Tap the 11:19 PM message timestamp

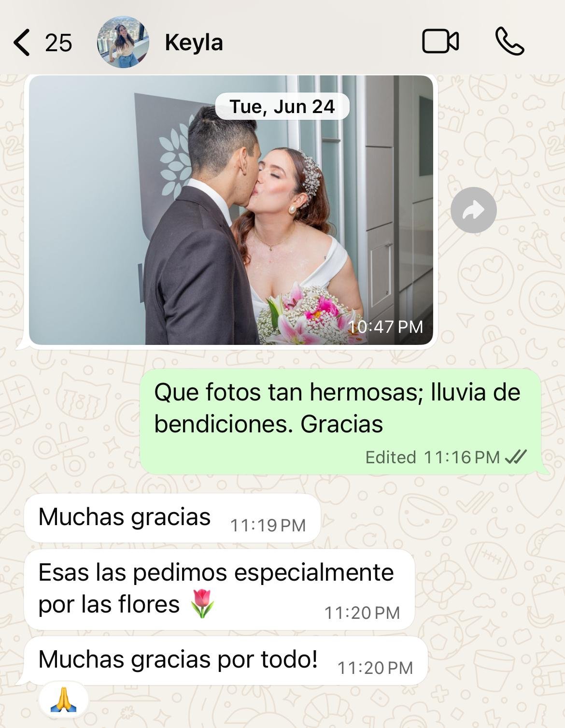(268, 525)
